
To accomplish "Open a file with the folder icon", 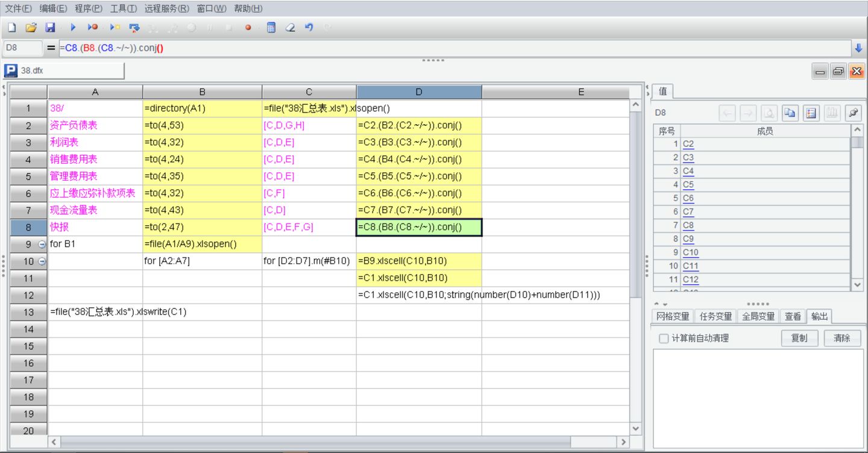I will 31,28.
